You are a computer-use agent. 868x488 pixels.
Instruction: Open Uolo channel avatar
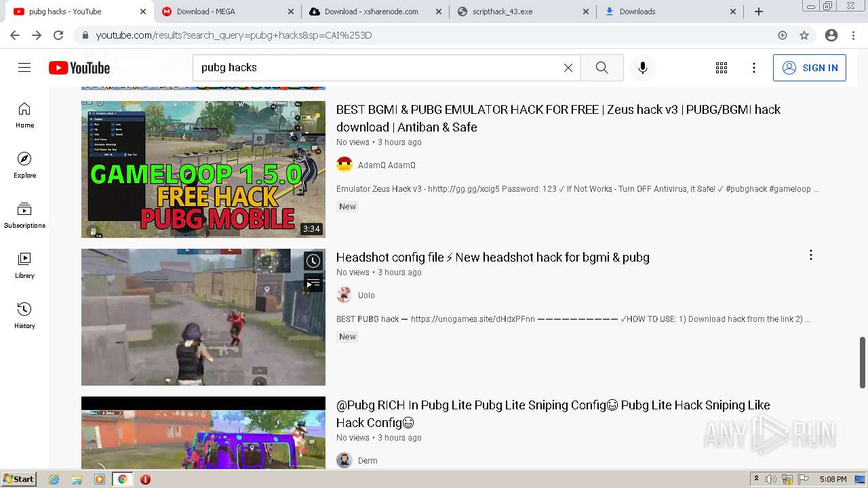click(344, 295)
